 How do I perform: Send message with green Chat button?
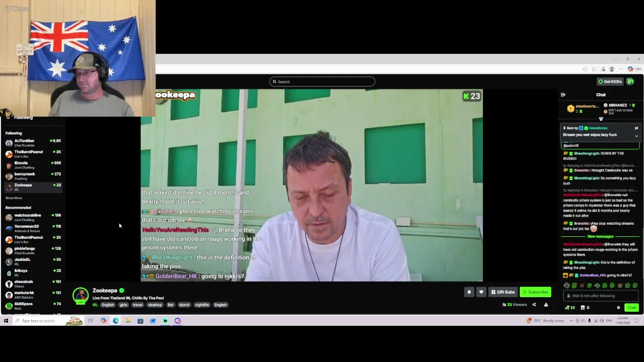[631, 308]
